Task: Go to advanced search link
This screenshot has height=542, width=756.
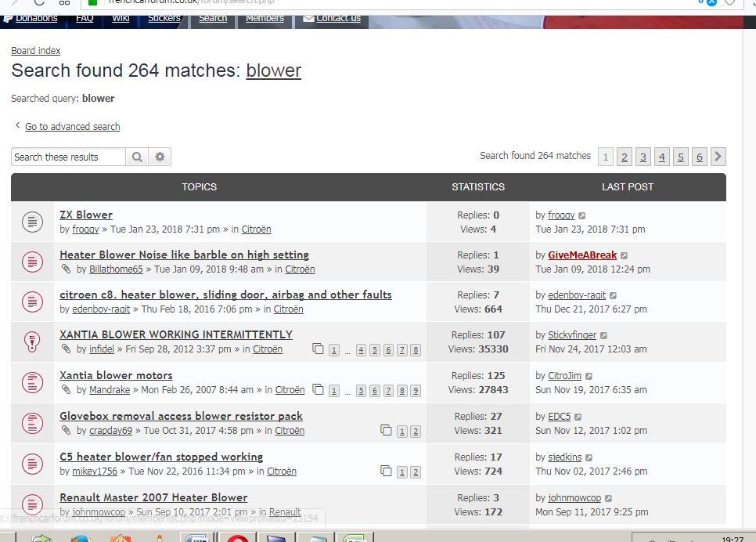Action: tap(72, 126)
